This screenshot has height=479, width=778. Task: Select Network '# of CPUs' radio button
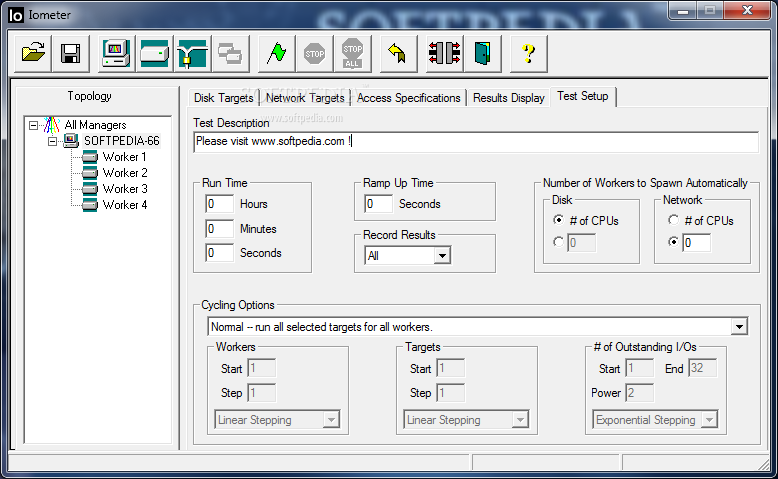tap(673, 220)
